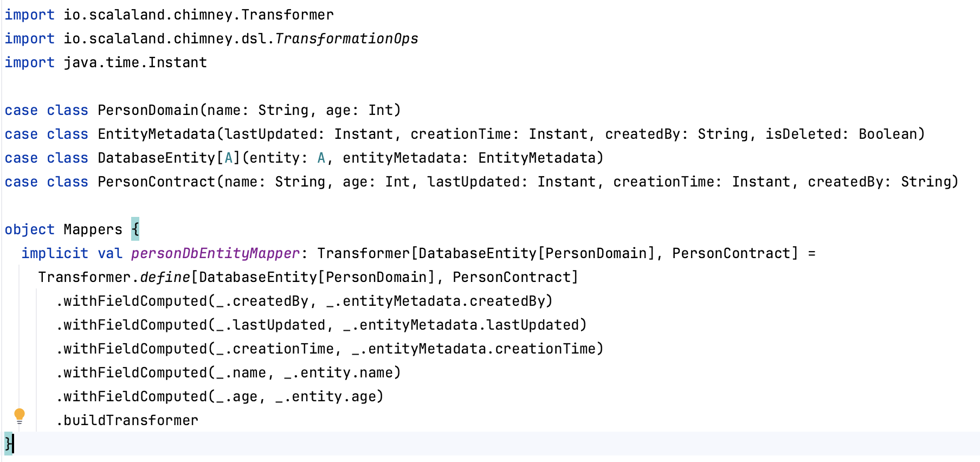
Task: Click the object keyword before Mappers
Action: 30,229
